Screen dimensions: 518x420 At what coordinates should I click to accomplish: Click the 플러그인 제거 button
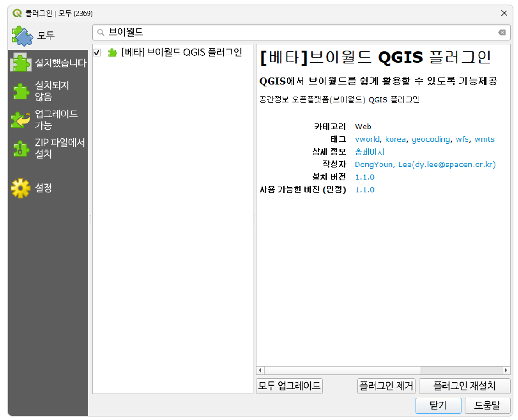pos(386,386)
